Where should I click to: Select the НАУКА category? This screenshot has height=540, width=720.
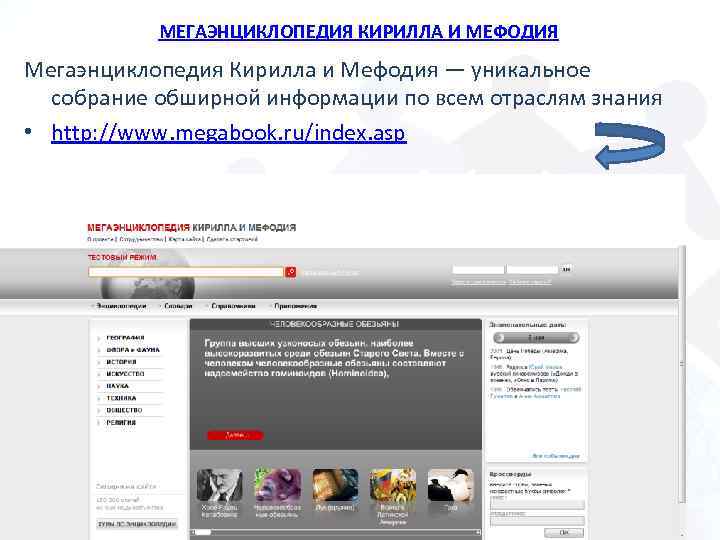coord(118,386)
